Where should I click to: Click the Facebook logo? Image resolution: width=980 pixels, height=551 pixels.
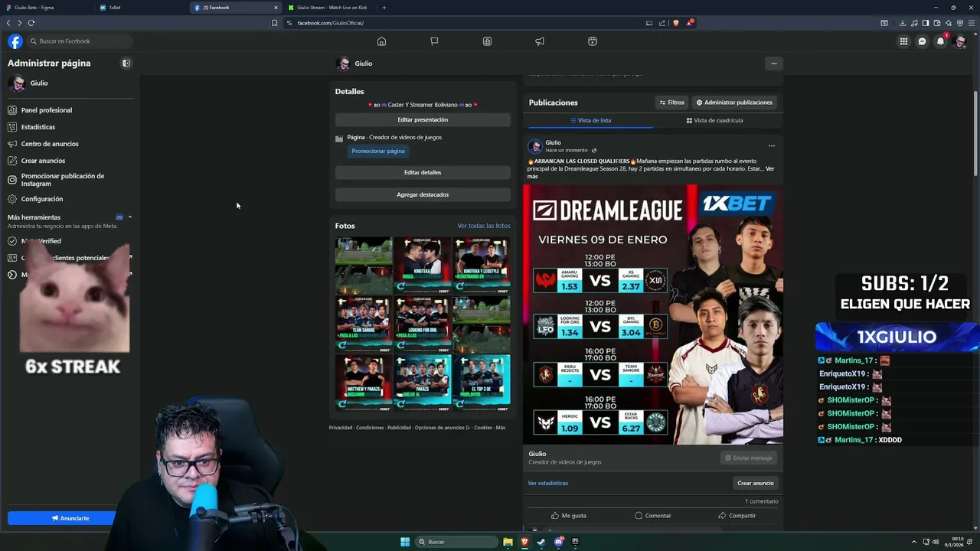15,41
